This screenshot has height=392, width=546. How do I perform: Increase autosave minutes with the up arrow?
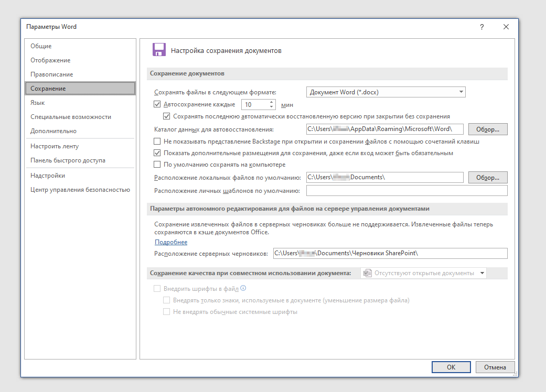(x=271, y=102)
